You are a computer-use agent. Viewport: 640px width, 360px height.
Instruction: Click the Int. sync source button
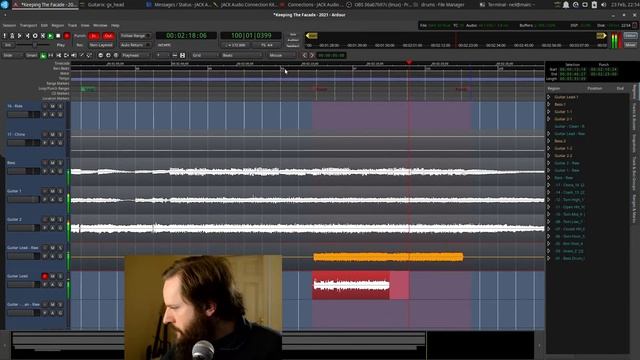coord(8,45)
